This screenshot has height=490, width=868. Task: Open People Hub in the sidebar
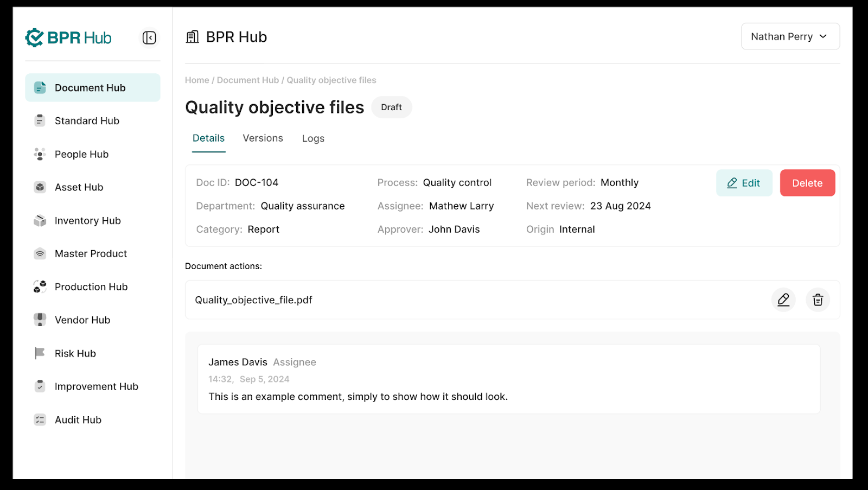[93, 154]
